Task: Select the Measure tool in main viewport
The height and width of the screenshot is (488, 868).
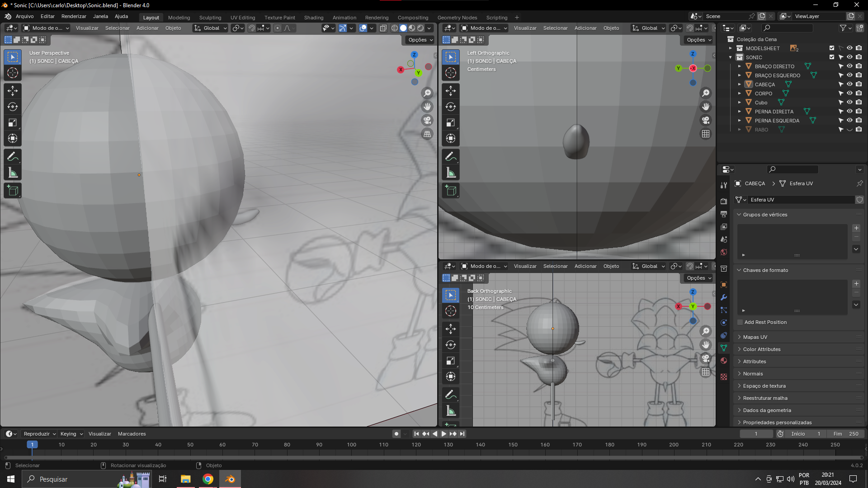Action: pyautogui.click(x=13, y=173)
